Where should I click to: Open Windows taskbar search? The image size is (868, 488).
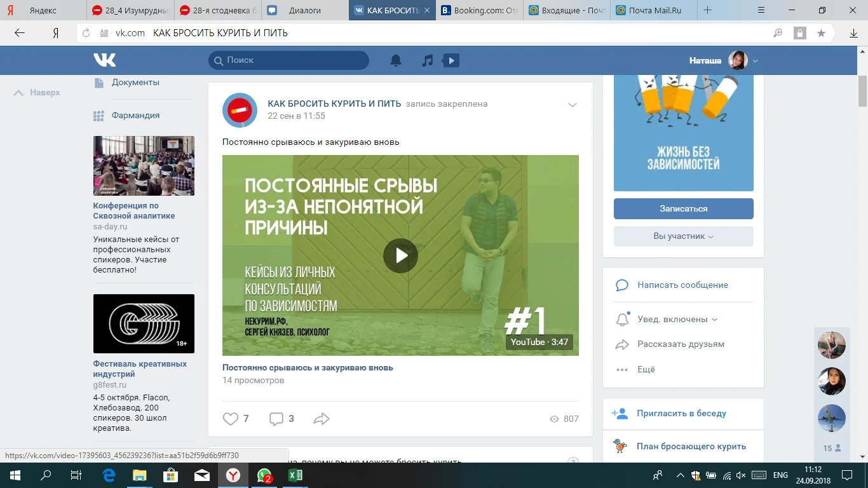coord(46,475)
